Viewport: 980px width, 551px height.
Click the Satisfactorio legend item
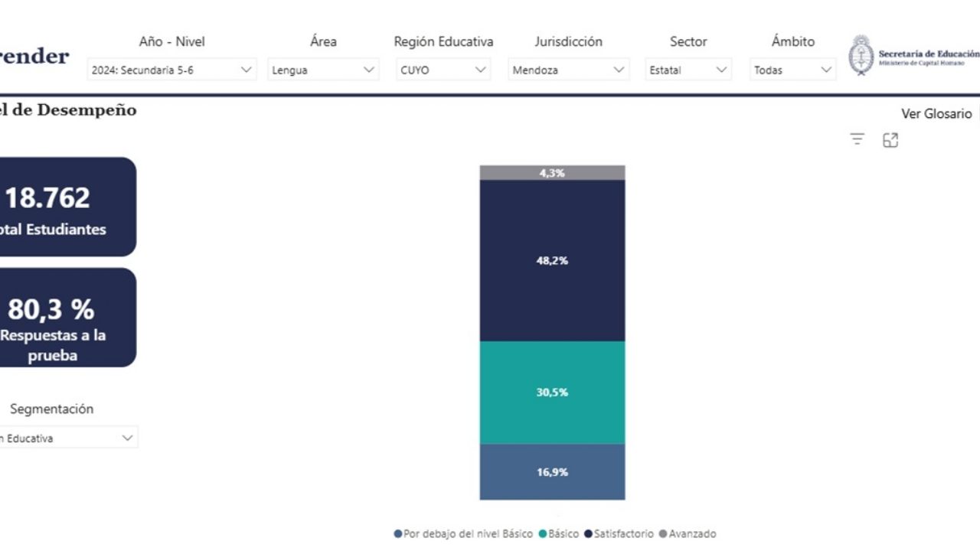point(619,533)
